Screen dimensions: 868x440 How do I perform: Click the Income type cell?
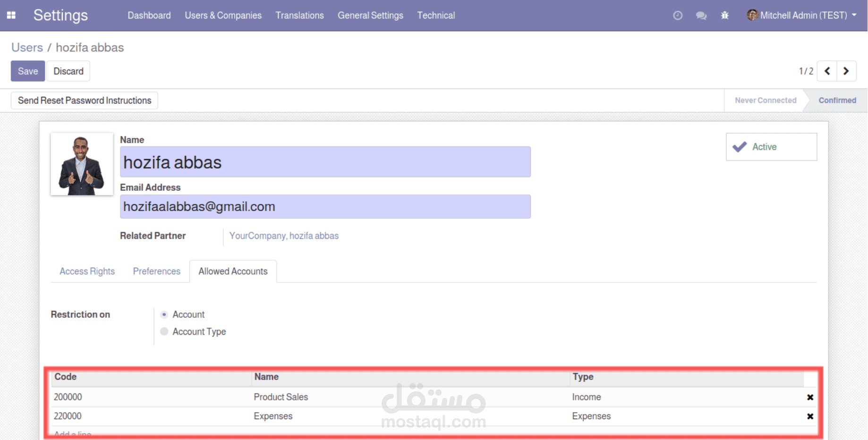(587, 397)
